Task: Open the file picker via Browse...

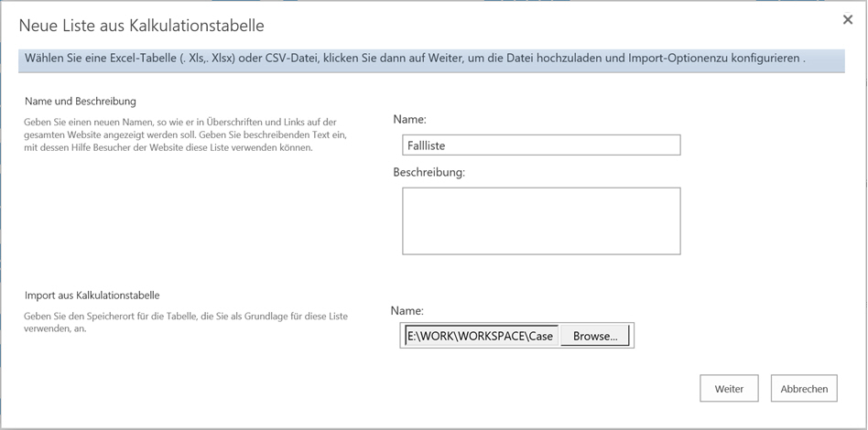Action: [595, 336]
